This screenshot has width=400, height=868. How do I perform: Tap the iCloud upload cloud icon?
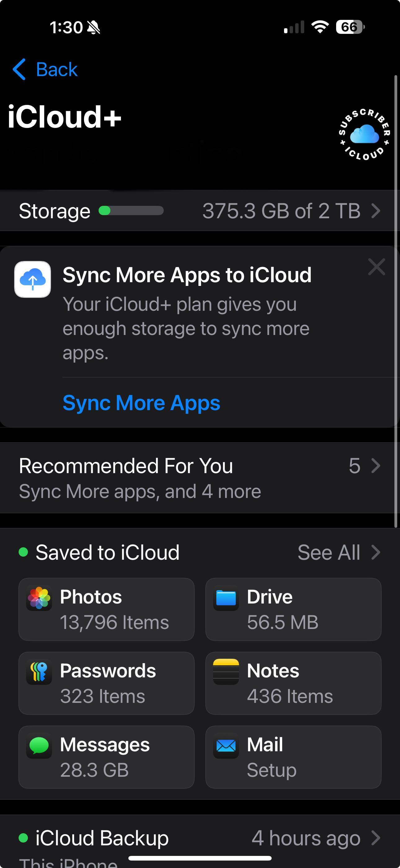pyautogui.click(x=33, y=279)
